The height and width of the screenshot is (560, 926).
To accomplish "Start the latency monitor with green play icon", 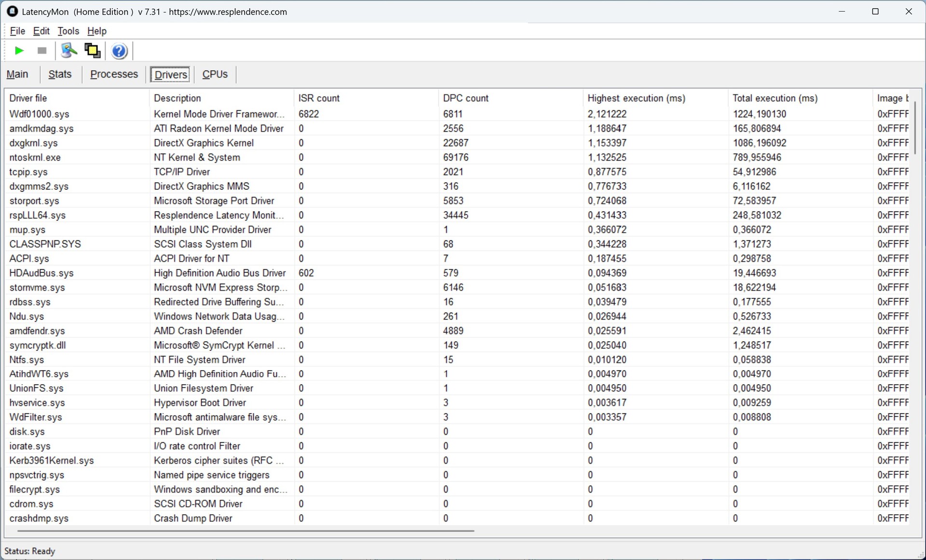I will tap(19, 51).
